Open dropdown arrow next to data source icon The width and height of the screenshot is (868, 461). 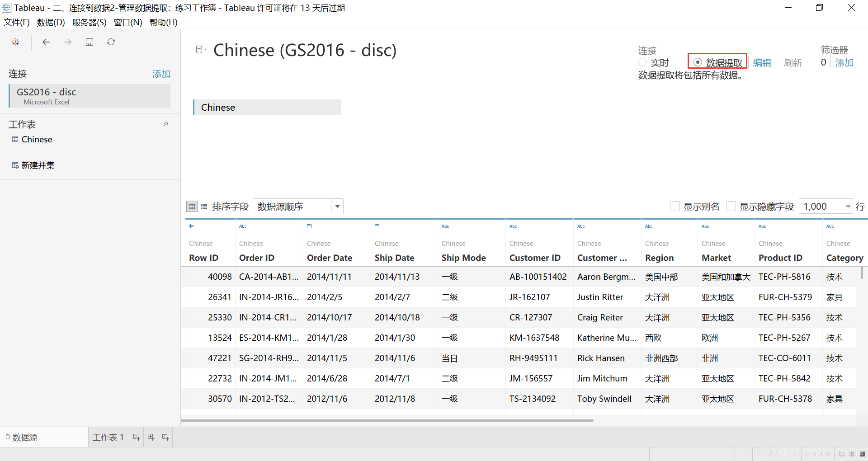coord(205,50)
